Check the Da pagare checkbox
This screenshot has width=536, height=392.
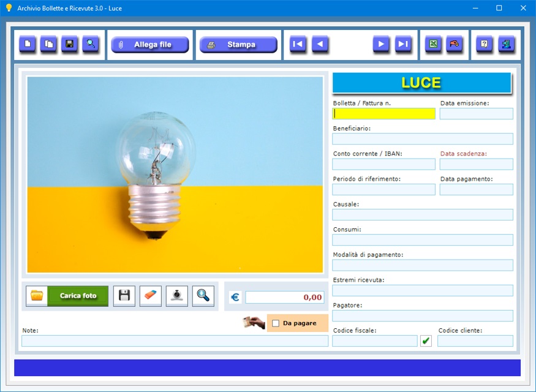[x=276, y=323]
